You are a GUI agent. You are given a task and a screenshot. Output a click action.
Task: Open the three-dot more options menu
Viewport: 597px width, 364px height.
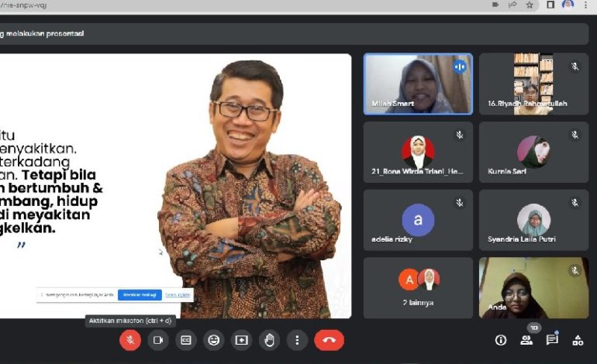pos(297,340)
